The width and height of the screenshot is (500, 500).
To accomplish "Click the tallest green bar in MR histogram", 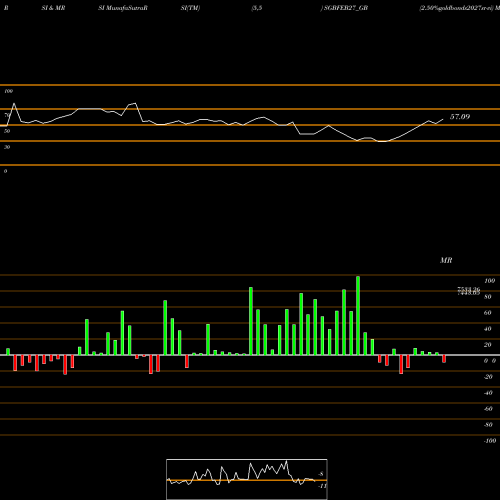I will 358,315.
